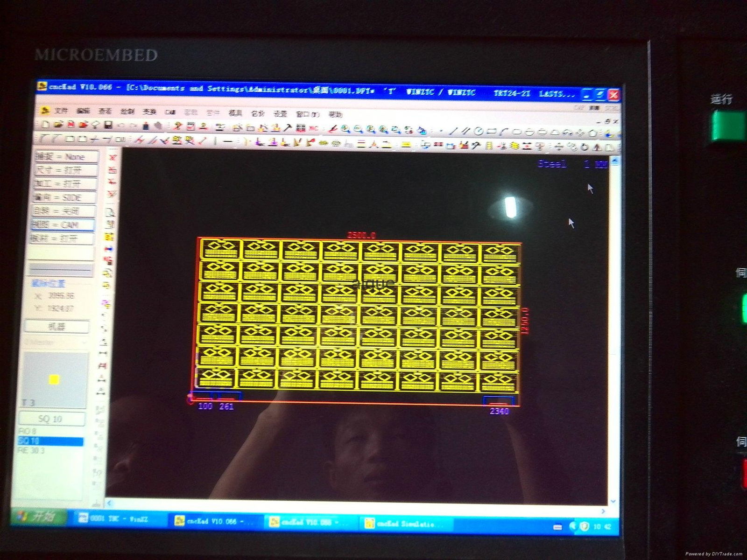Open the 变换 (Transform) menu

coord(149,112)
